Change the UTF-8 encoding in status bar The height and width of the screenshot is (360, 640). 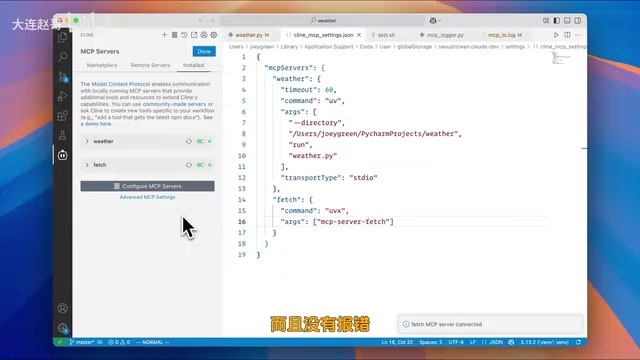coord(456,342)
